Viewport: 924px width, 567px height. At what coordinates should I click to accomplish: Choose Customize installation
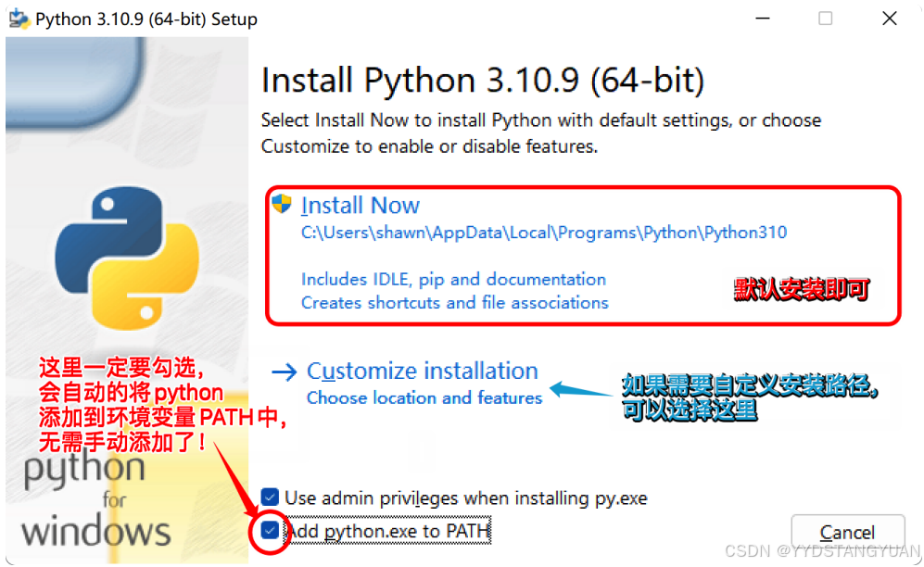(422, 371)
